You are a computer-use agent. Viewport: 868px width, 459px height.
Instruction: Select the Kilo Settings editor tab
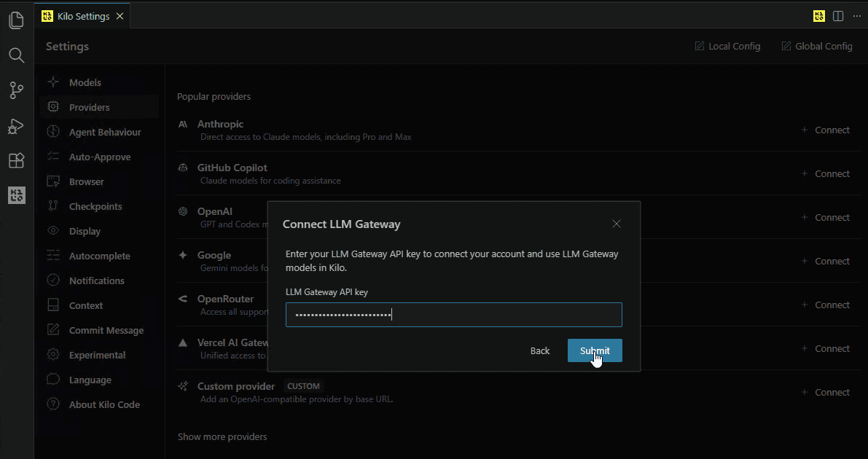[x=82, y=17]
